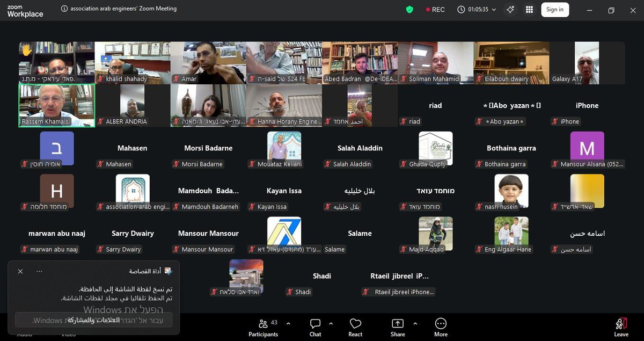The image size is (644, 341).
Task: Click the meeting information icon beside the title
Action: [x=64, y=9]
